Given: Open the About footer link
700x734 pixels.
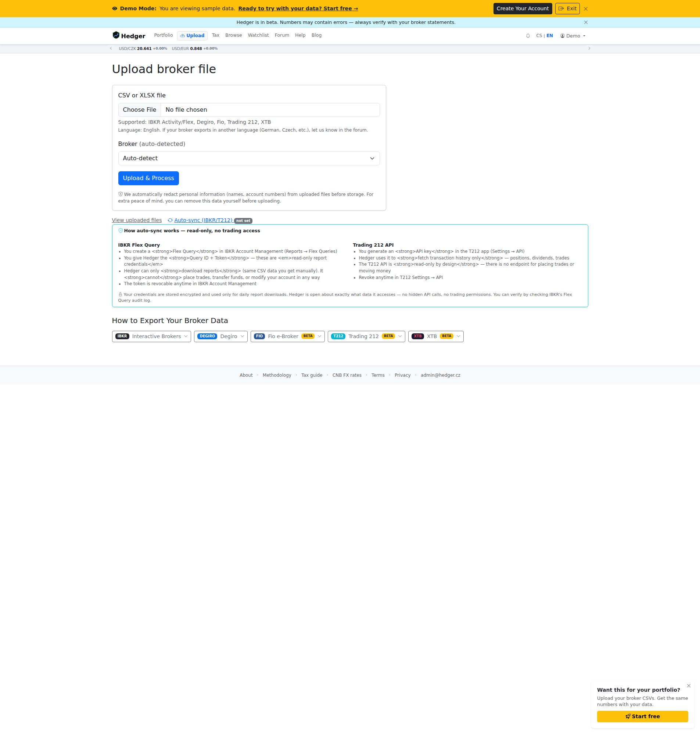Looking at the screenshot, I should [x=246, y=375].
